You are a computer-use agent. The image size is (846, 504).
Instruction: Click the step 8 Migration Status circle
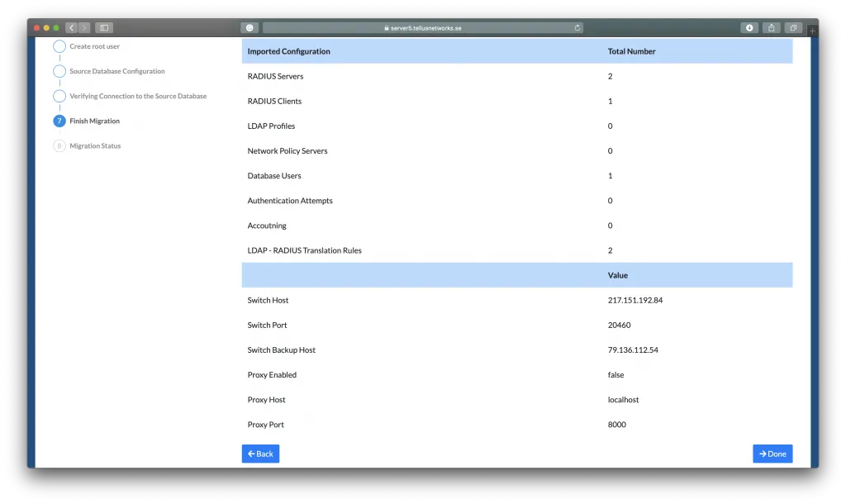point(59,145)
